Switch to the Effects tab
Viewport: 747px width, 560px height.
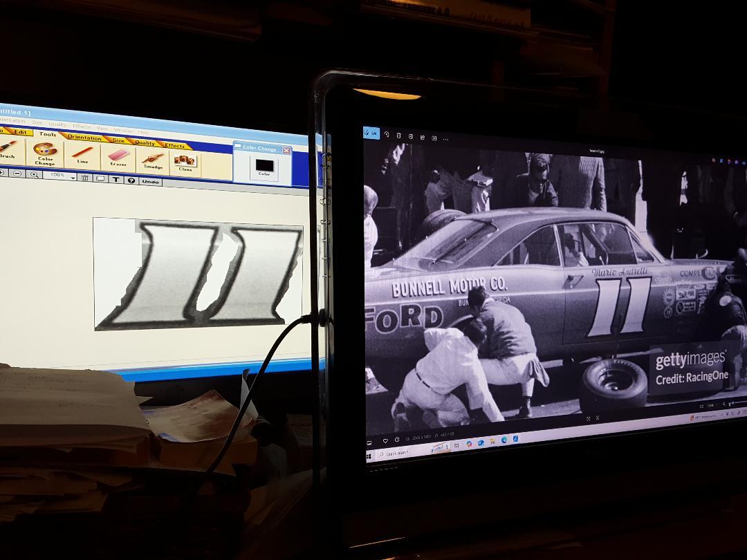pyautogui.click(x=175, y=145)
